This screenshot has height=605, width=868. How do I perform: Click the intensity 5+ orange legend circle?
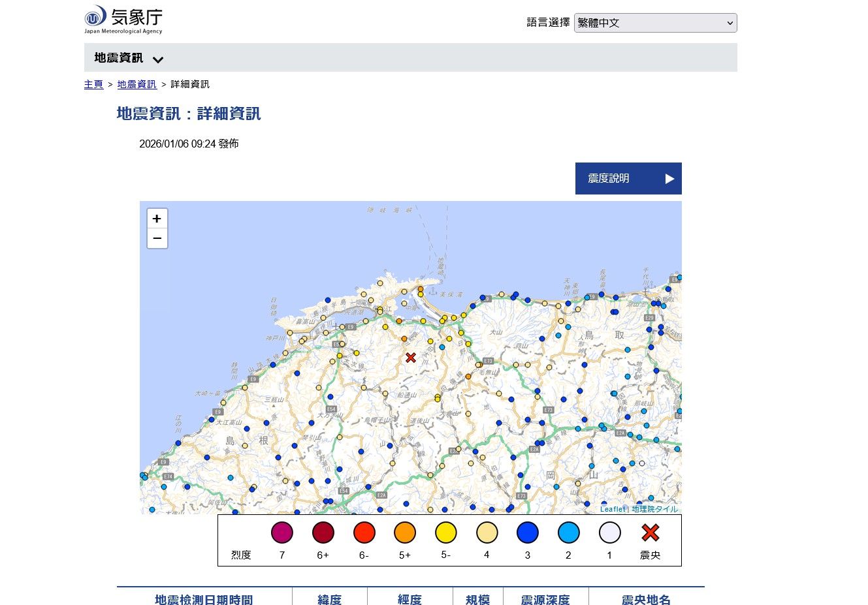pyautogui.click(x=405, y=533)
